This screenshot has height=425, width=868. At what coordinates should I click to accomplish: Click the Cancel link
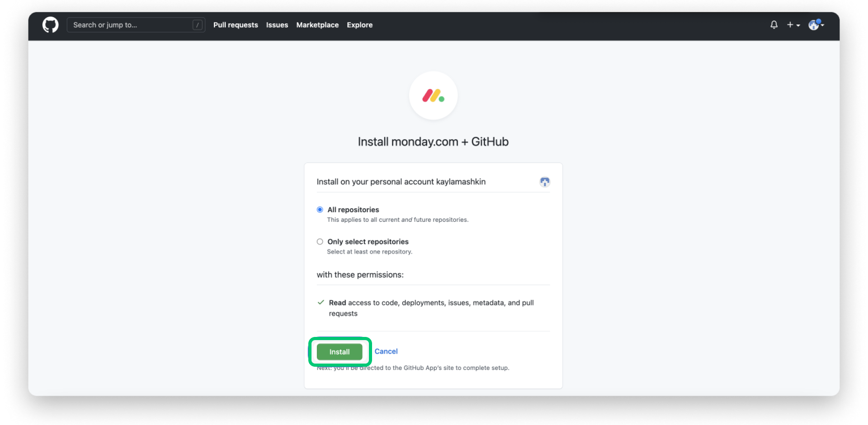[x=386, y=351]
